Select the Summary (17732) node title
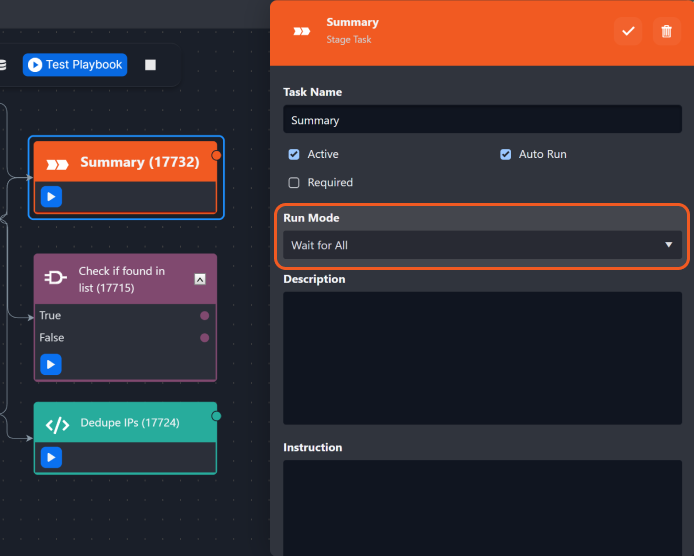 click(139, 162)
